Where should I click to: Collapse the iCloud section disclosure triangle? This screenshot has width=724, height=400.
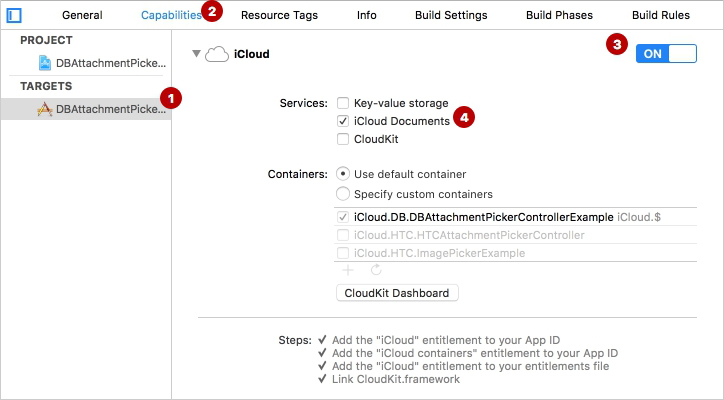196,54
